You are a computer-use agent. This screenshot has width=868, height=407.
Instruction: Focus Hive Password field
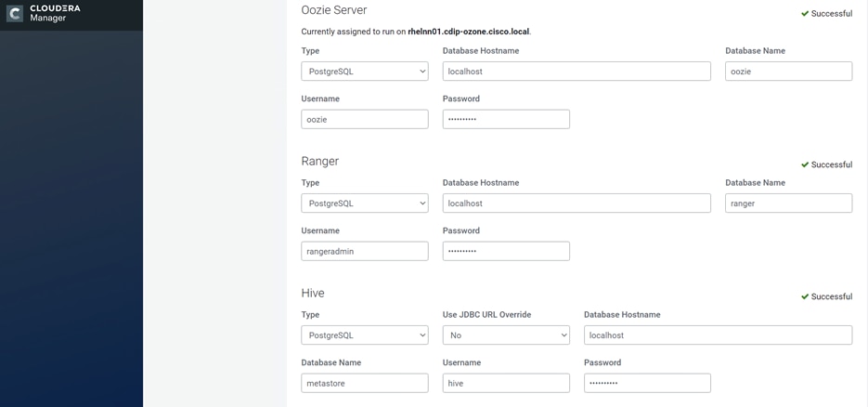647,383
